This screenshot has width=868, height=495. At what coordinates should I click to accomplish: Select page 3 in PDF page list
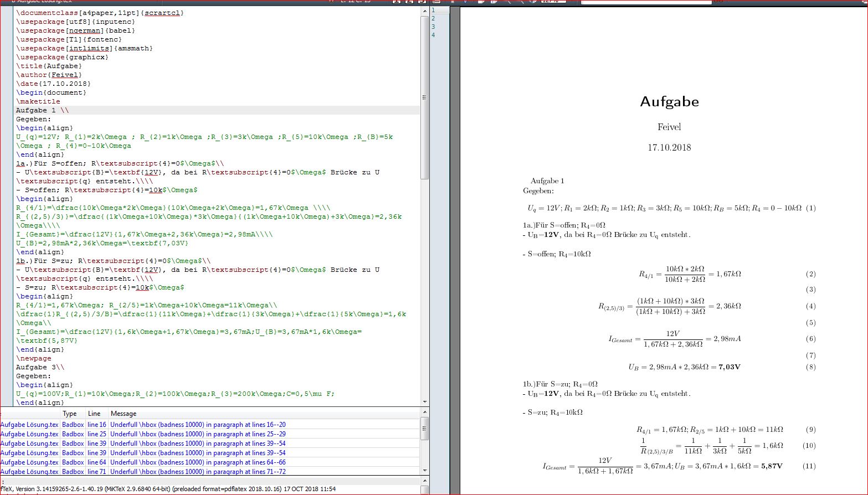click(x=433, y=27)
